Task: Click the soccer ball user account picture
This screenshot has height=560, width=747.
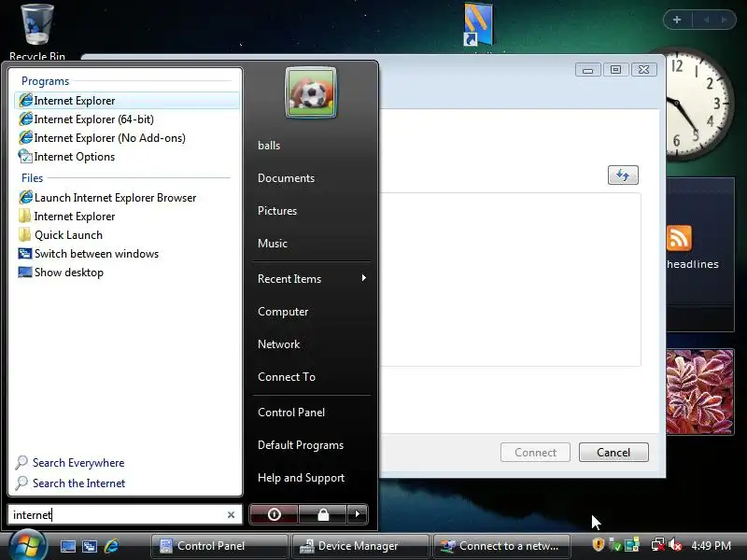Action: coord(311,92)
